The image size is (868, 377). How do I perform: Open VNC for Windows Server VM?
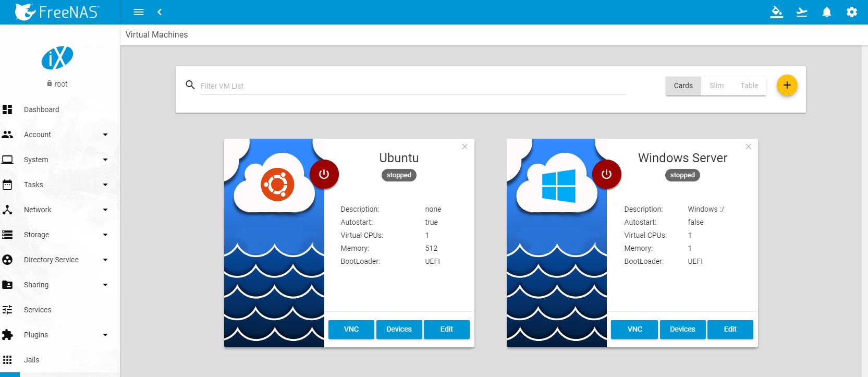click(634, 329)
